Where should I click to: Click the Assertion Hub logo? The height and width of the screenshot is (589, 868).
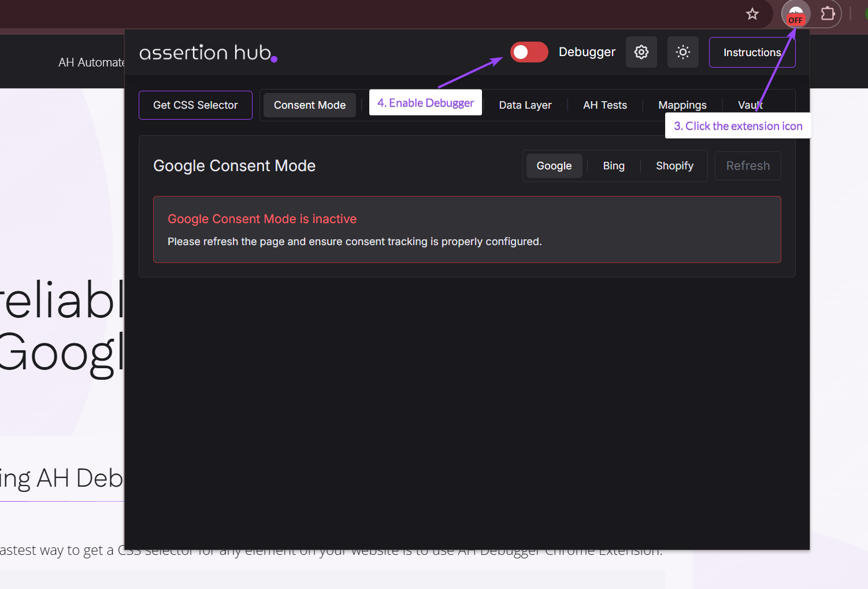tap(207, 53)
